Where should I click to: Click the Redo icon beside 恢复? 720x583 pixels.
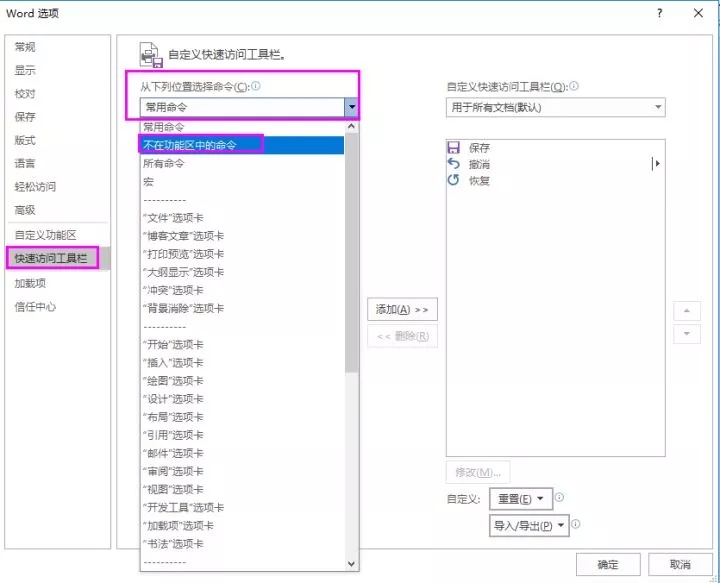(x=454, y=180)
